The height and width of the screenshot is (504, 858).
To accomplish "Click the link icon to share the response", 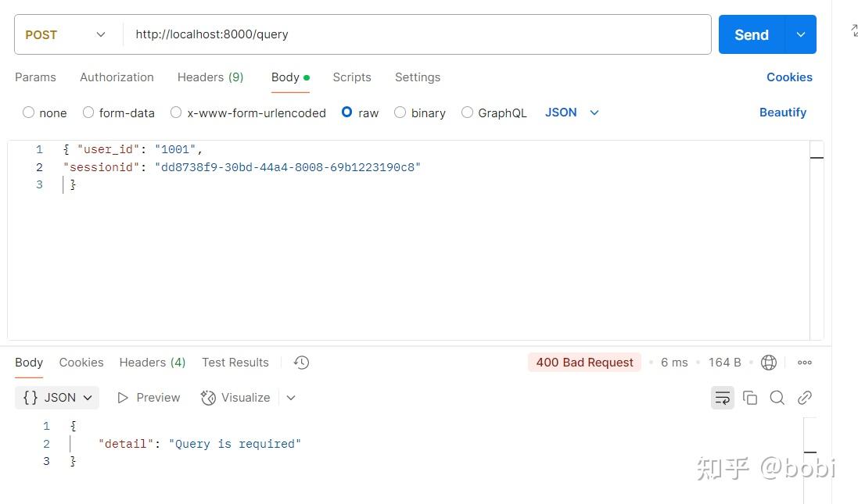I will (805, 398).
